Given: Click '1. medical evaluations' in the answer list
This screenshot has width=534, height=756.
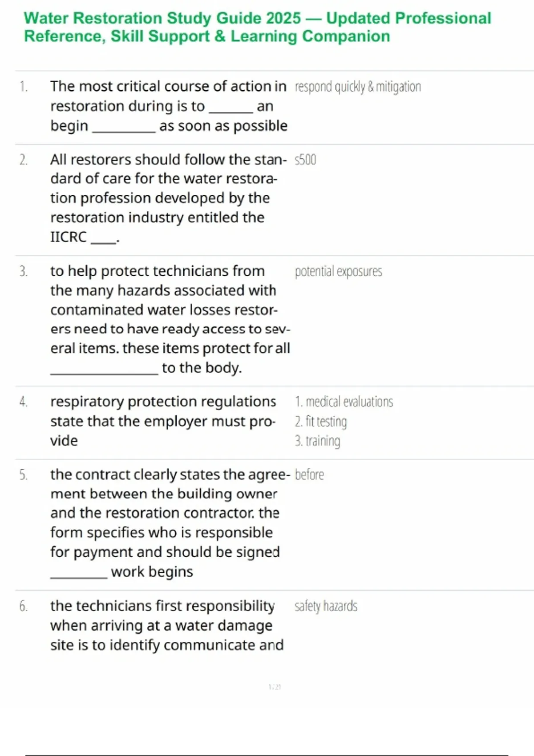Looking at the screenshot, I should point(344,402).
